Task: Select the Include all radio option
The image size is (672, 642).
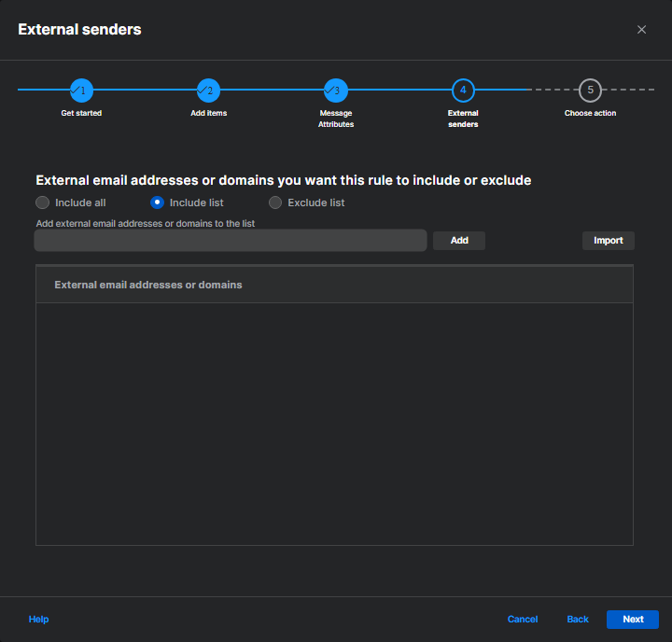Action: pyautogui.click(x=42, y=202)
